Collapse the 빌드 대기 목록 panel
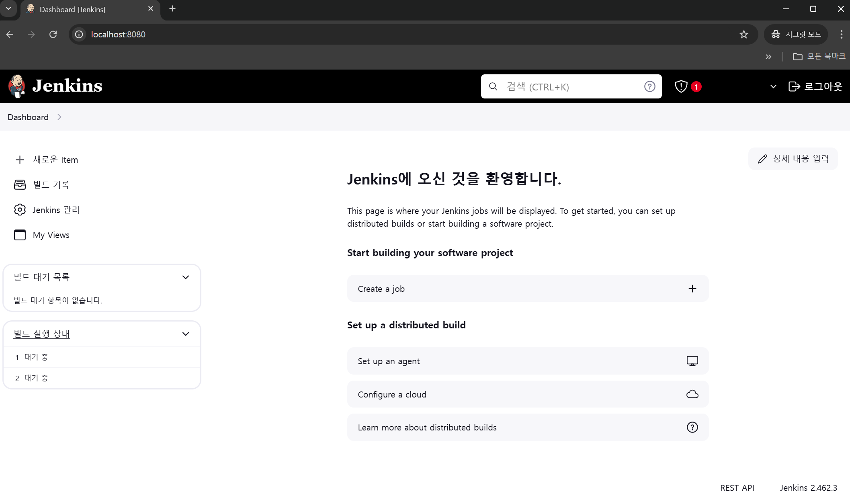850x504 pixels. pos(186,277)
